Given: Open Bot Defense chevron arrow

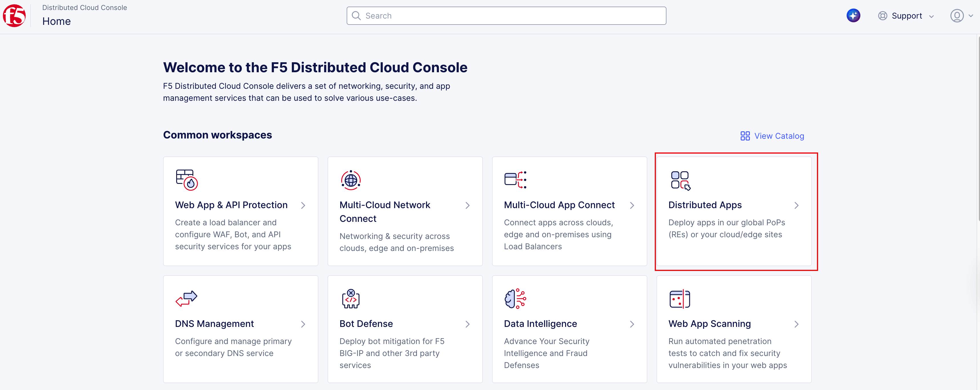Looking at the screenshot, I should pyautogui.click(x=467, y=324).
